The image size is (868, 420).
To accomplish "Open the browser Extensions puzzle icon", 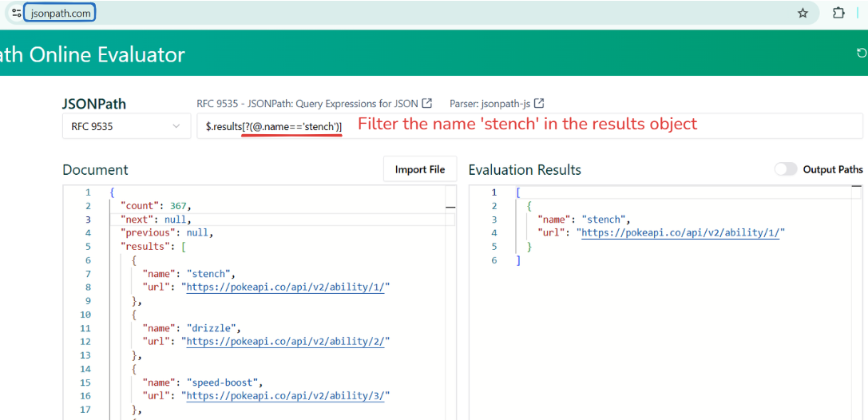I will point(838,13).
